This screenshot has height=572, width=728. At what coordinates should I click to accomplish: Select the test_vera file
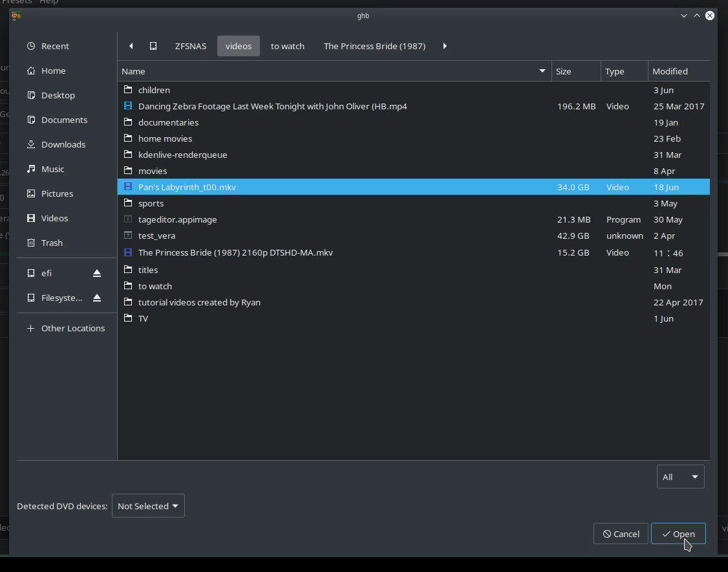414,236
